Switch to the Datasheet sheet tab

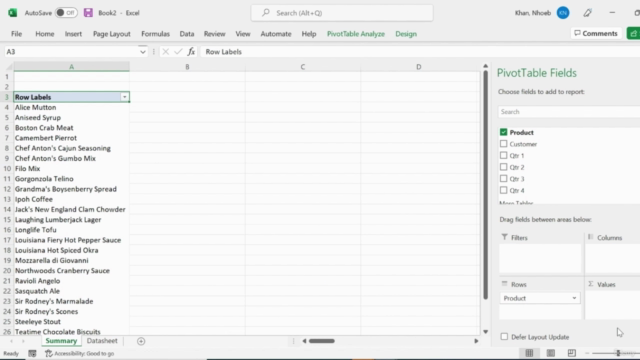click(x=102, y=341)
